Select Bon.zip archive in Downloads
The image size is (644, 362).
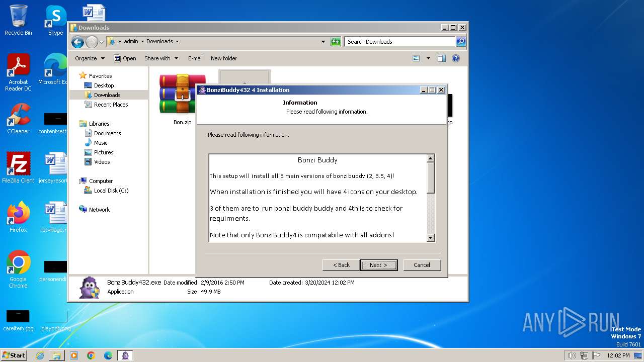pyautogui.click(x=182, y=100)
